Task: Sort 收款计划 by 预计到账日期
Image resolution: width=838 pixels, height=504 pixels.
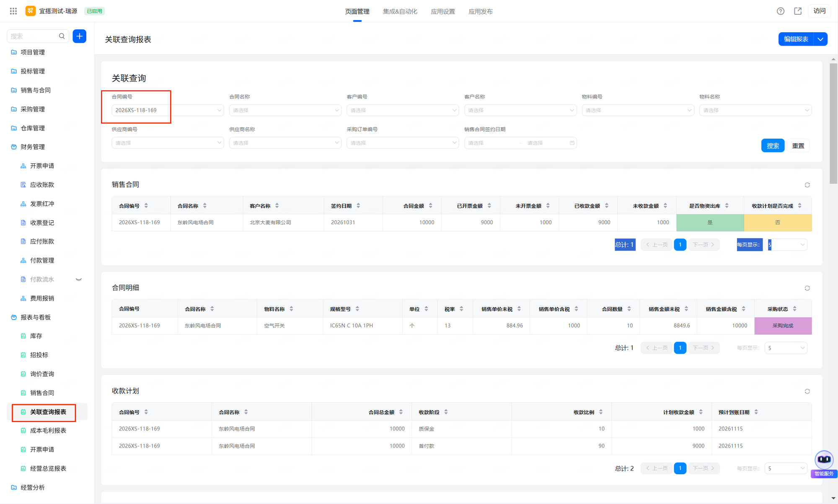Action: [756, 412]
